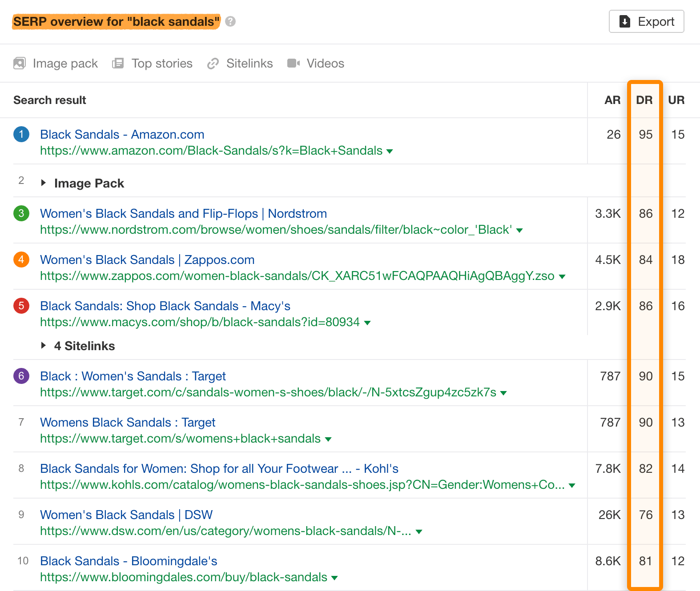Open the Women's Black Sandals Zappos.com link

(147, 260)
